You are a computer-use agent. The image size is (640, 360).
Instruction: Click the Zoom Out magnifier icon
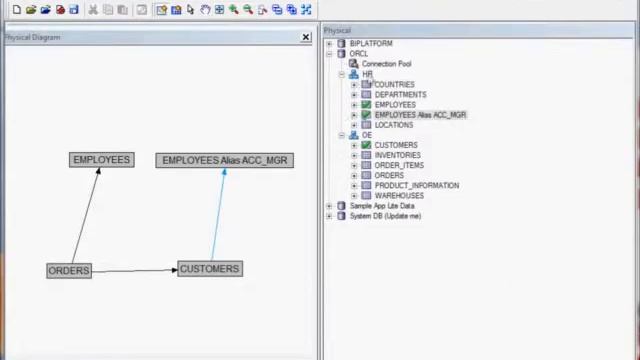pos(248,9)
